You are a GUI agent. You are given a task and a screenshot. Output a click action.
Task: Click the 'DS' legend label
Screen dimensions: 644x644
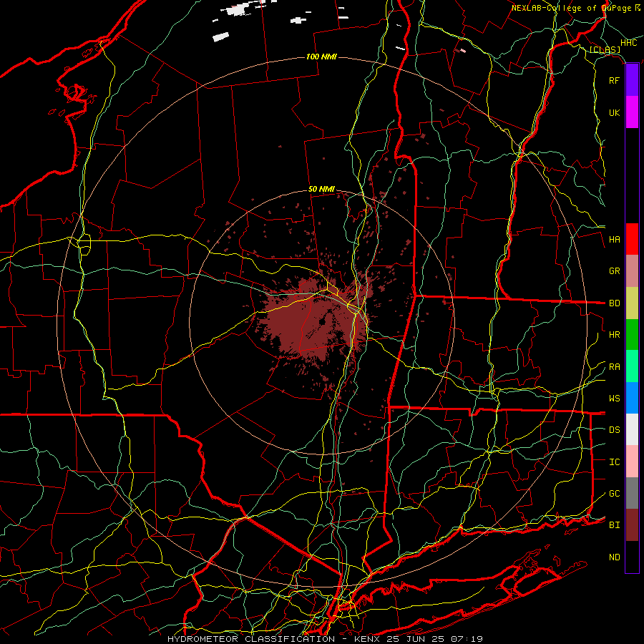click(x=614, y=430)
